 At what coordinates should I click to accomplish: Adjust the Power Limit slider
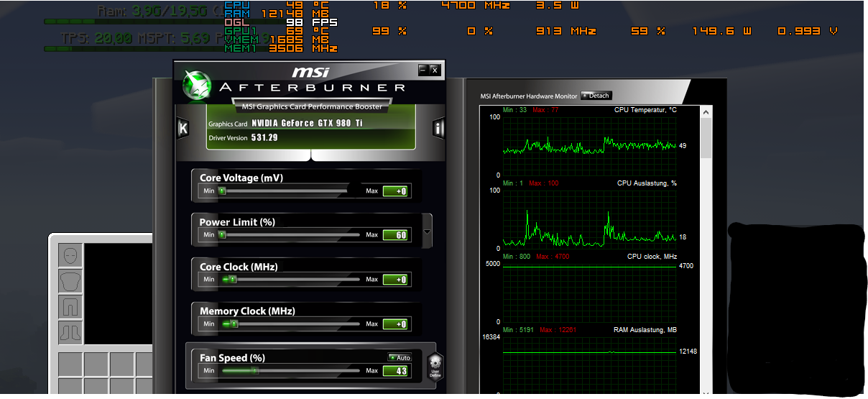tap(288, 235)
